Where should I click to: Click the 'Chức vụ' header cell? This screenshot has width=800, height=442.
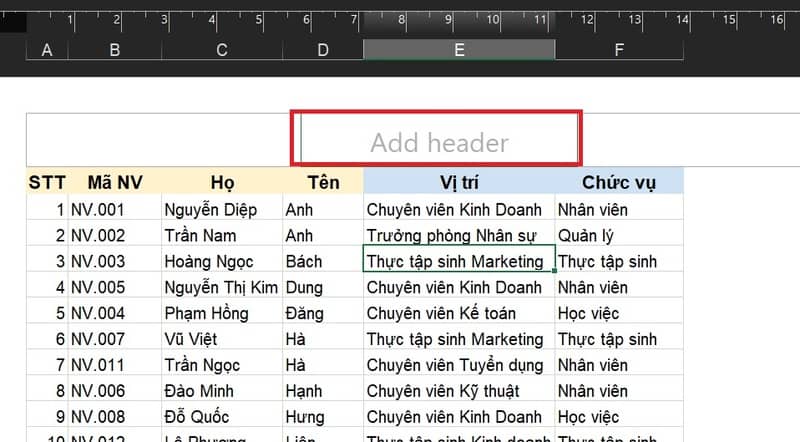pyautogui.click(x=619, y=182)
